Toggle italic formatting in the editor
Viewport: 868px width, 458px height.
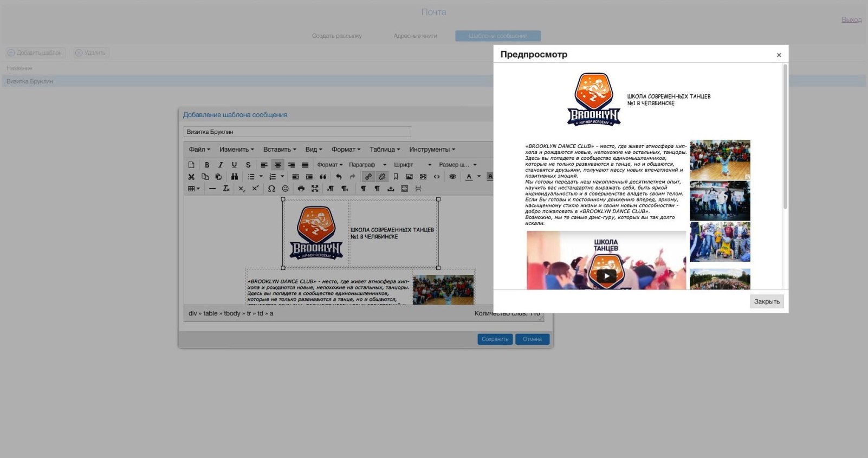(x=221, y=165)
